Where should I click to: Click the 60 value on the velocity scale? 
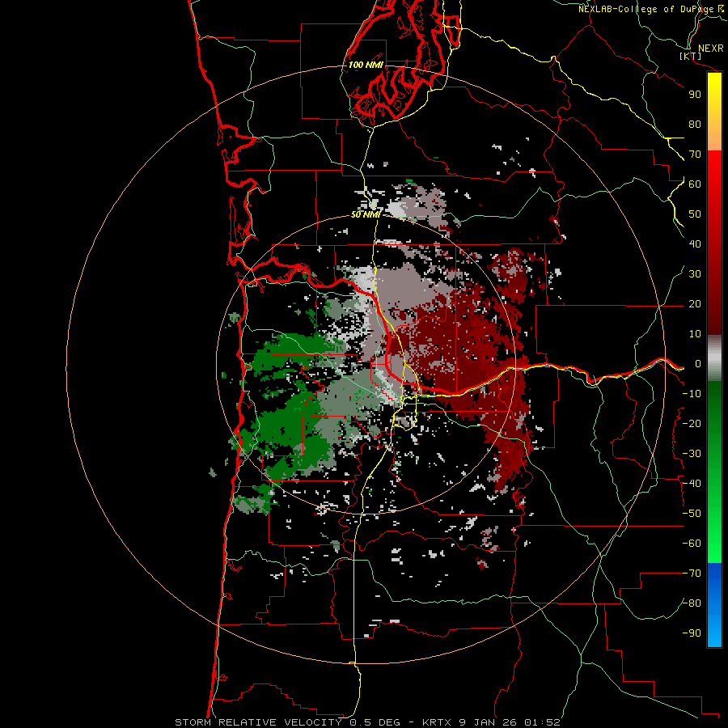click(695, 184)
